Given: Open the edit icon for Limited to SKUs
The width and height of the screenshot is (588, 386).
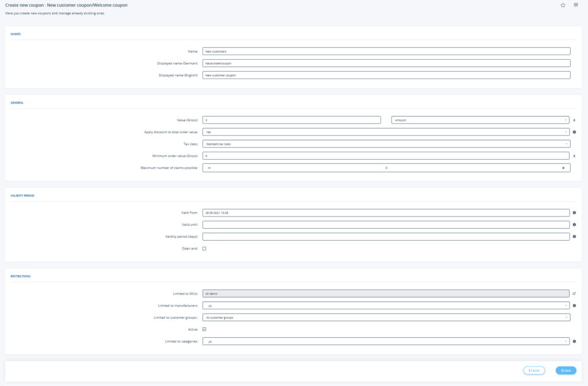Looking at the screenshot, I should click(x=574, y=294).
